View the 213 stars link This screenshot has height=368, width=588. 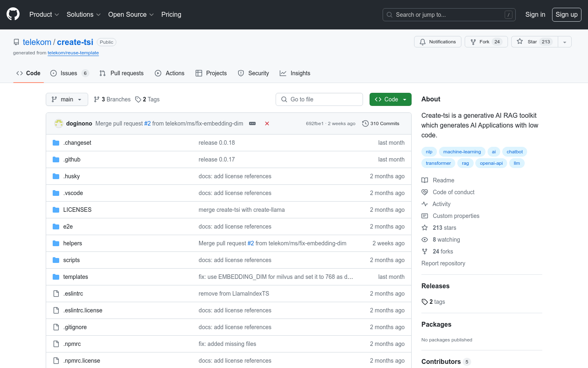[439, 228]
